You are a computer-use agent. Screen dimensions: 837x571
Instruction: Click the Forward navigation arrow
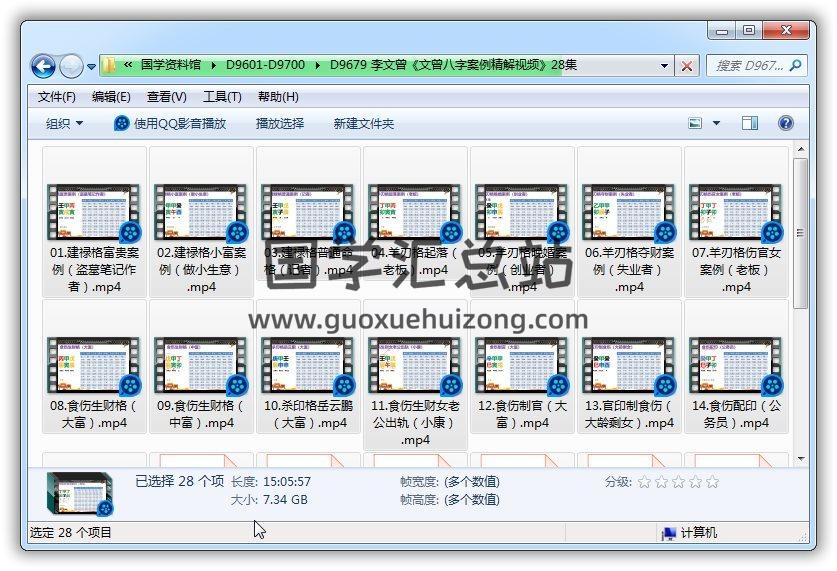71,66
